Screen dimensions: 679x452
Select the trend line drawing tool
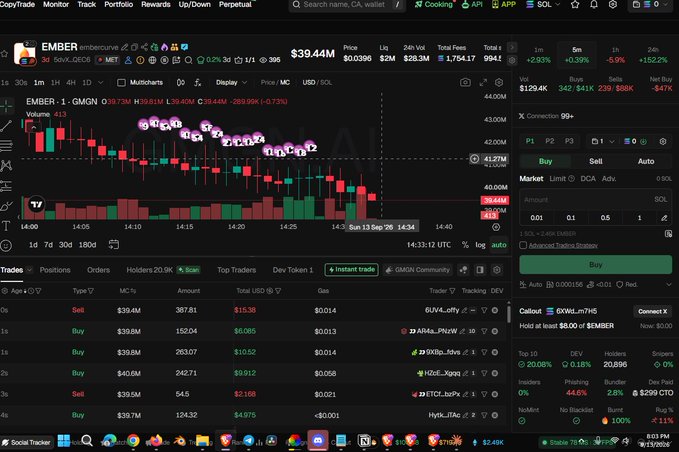click(x=6, y=126)
